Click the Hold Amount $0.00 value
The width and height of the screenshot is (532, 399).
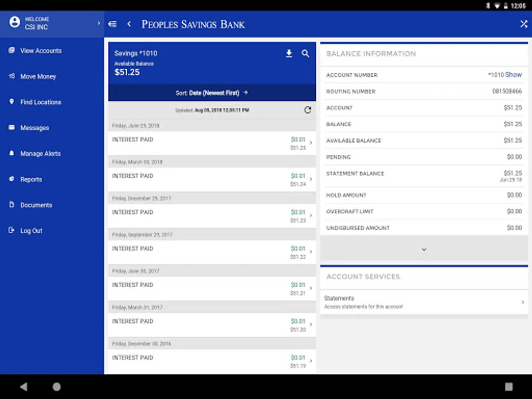(515, 195)
